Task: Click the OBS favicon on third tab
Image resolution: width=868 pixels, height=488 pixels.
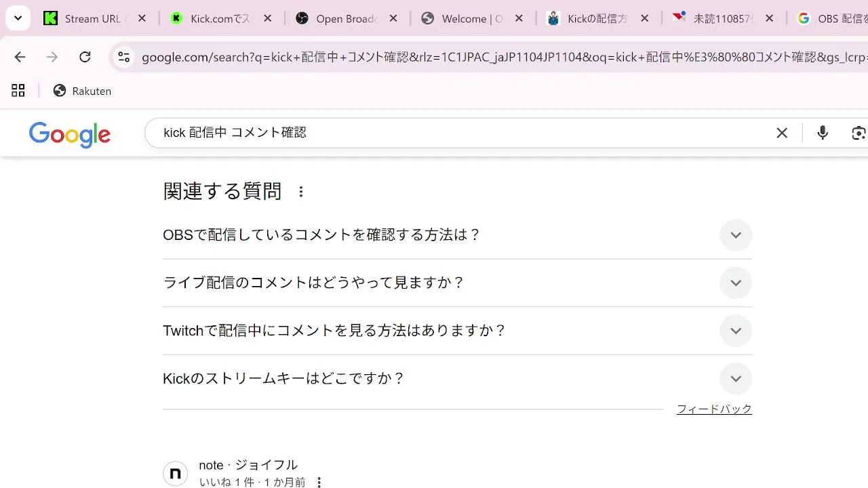Action: (x=302, y=18)
